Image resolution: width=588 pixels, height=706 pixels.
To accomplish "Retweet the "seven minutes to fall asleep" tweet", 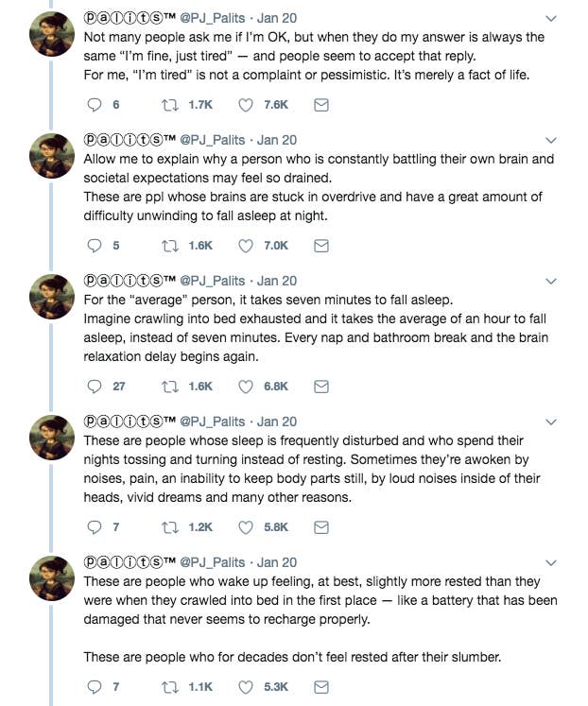I will coord(170,387).
